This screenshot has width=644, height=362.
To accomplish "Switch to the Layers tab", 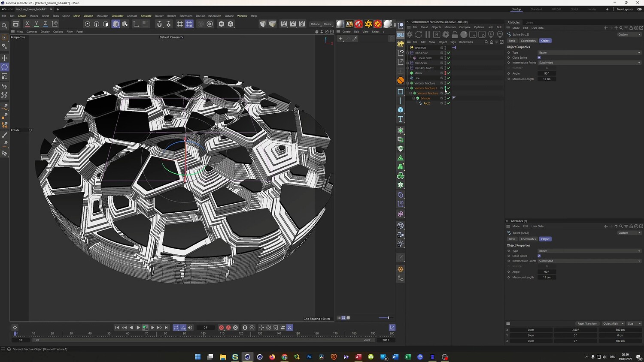I will (529, 22).
